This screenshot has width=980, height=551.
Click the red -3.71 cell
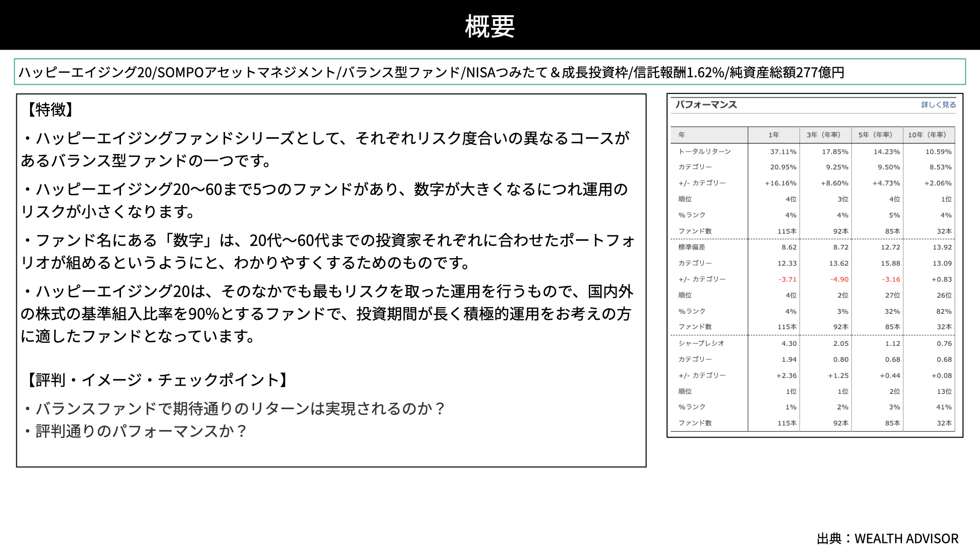coord(788,279)
